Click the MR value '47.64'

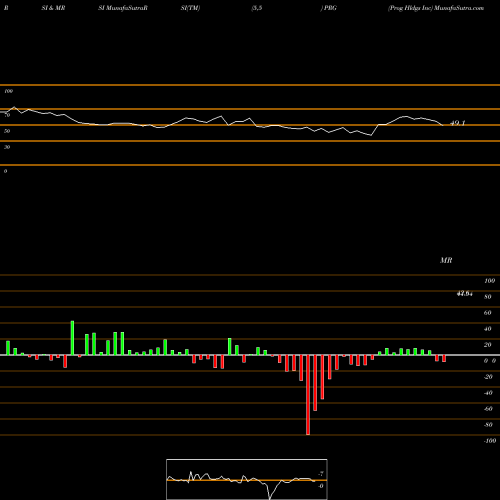[x=464, y=294]
